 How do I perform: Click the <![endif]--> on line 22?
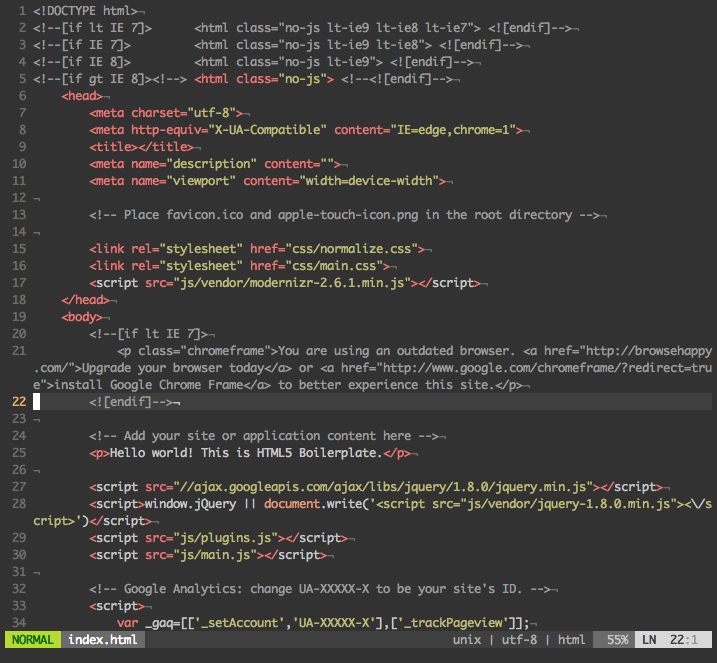tap(131, 402)
